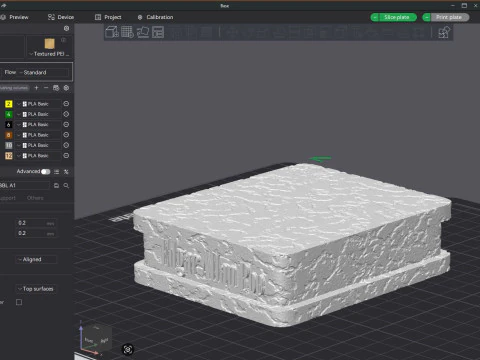Click the BBL A1 process preset field
Screen dimensions: 480x360
pos(25,185)
